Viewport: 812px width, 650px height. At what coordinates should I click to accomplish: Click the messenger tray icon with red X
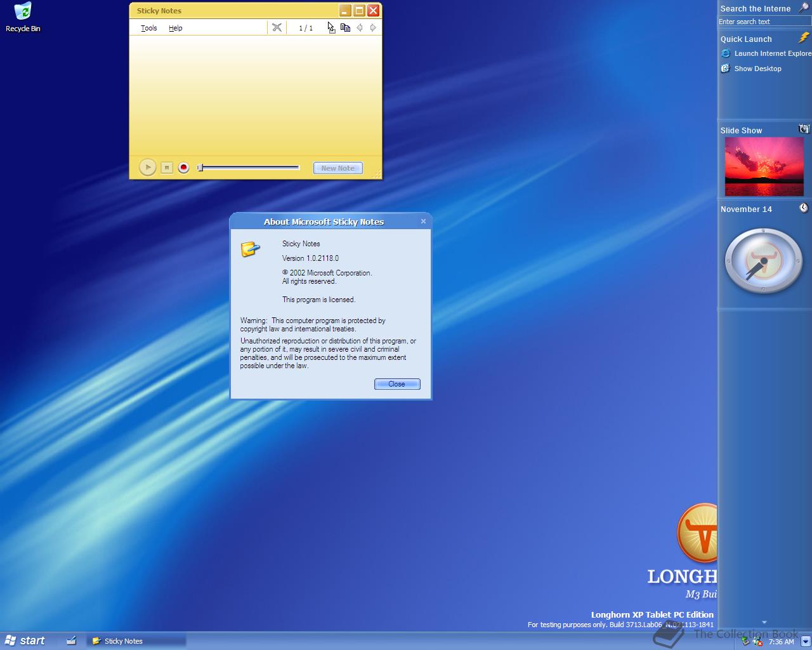757,642
